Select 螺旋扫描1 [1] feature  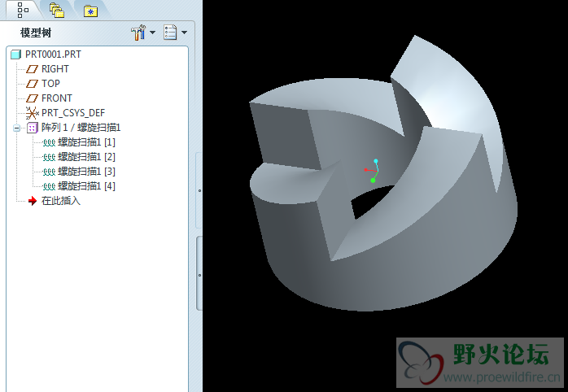tap(86, 142)
